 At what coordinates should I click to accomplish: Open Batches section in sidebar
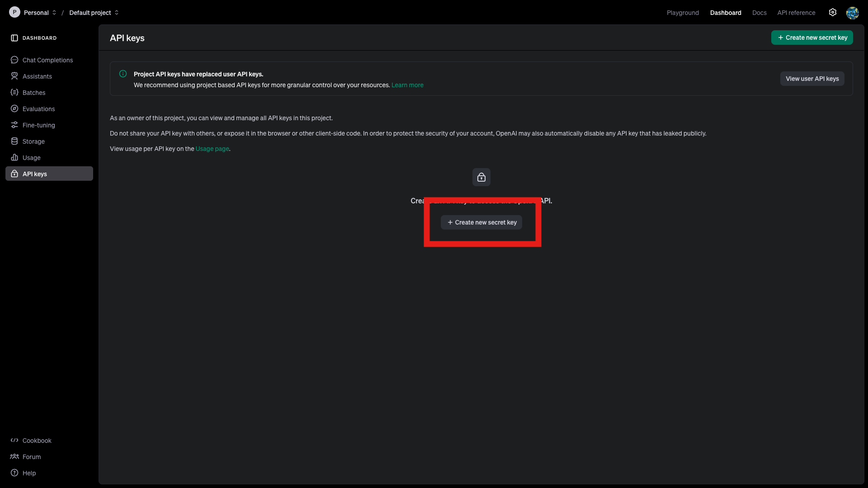34,92
